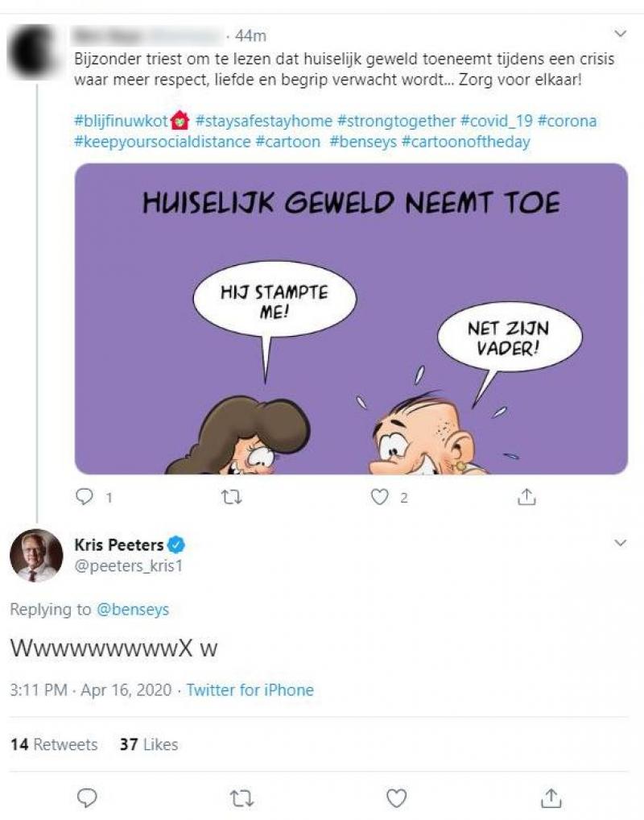Image resolution: width=644 pixels, height=820 pixels.
Task: Open the Huiselijk Geweld cartoon image
Action: (x=351, y=319)
